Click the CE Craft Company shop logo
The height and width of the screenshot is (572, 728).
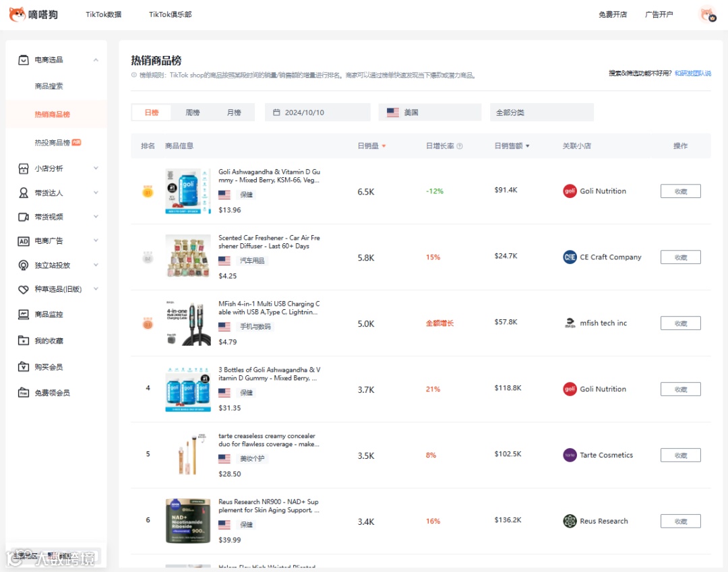click(570, 257)
